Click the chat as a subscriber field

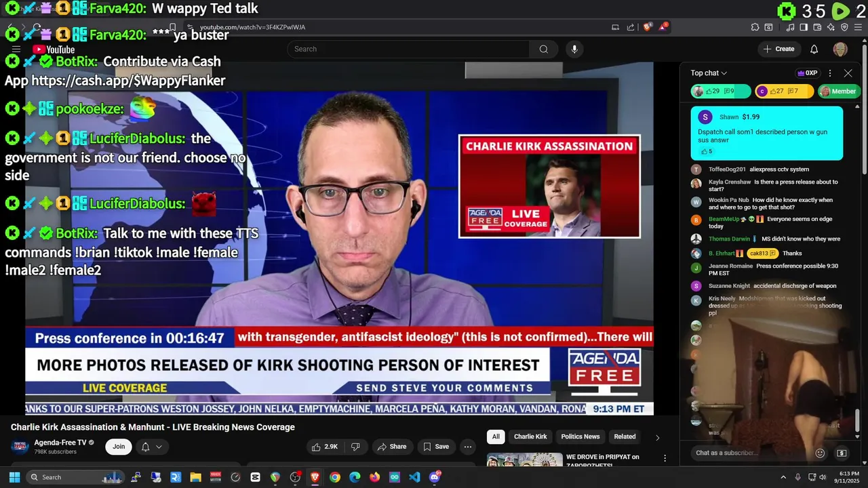click(x=753, y=453)
